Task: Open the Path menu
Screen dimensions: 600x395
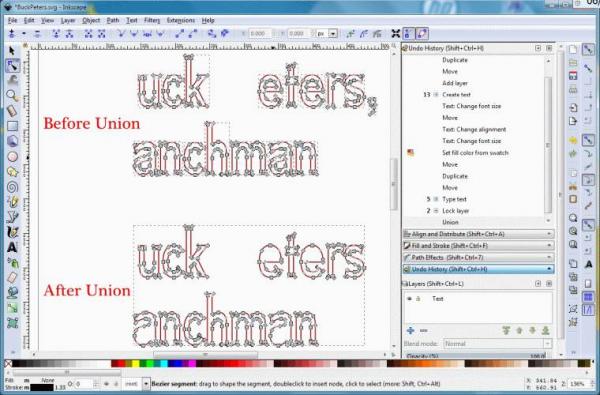Action: point(112,20)
